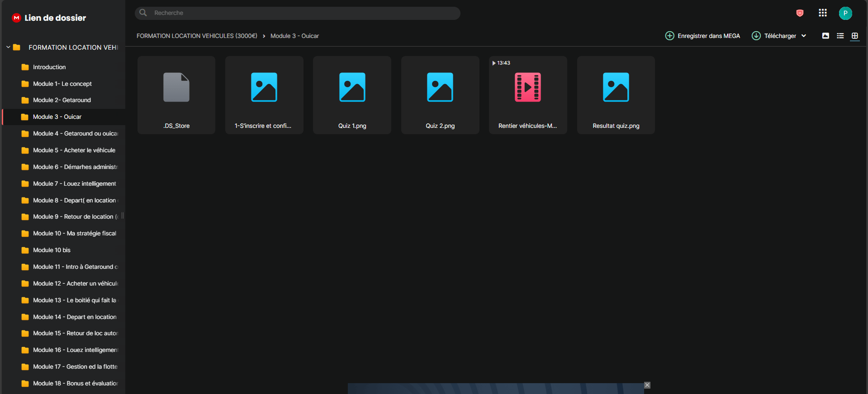Open the red shield security icon
The width and height of the screenshot is (868, 394).
click(800, 13)
